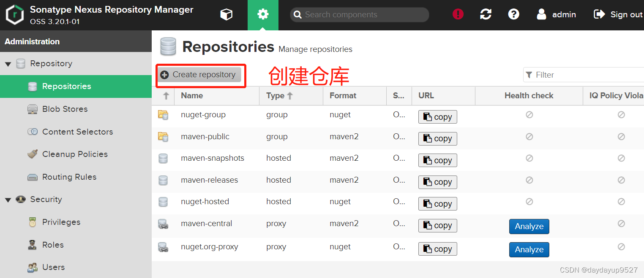
Task: Click the nuget-group group folder icon
Action: click(x=163, y=115)
